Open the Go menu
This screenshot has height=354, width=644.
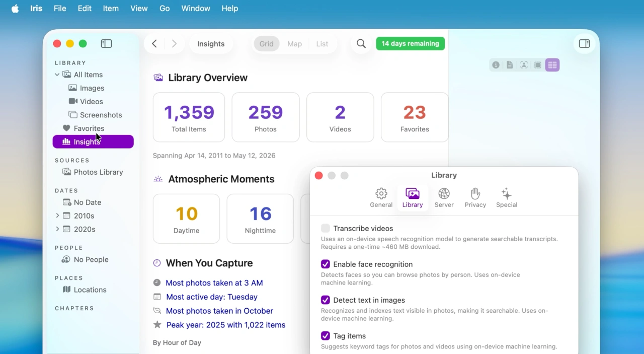pos(165,9)
